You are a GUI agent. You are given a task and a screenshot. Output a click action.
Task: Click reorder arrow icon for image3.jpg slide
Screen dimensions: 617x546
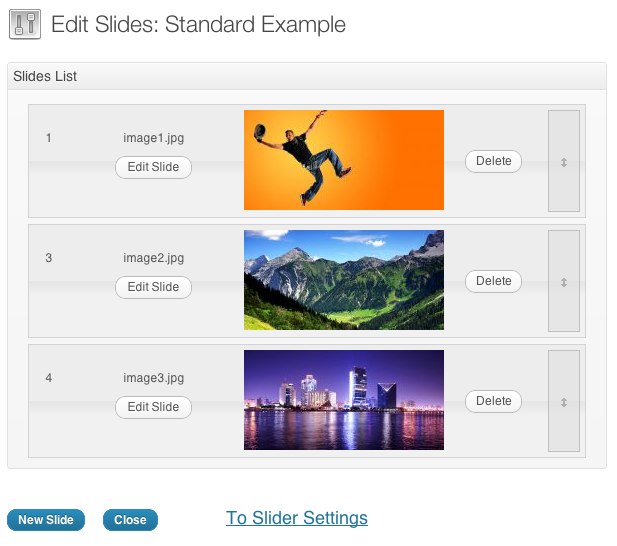click(563, 402)
